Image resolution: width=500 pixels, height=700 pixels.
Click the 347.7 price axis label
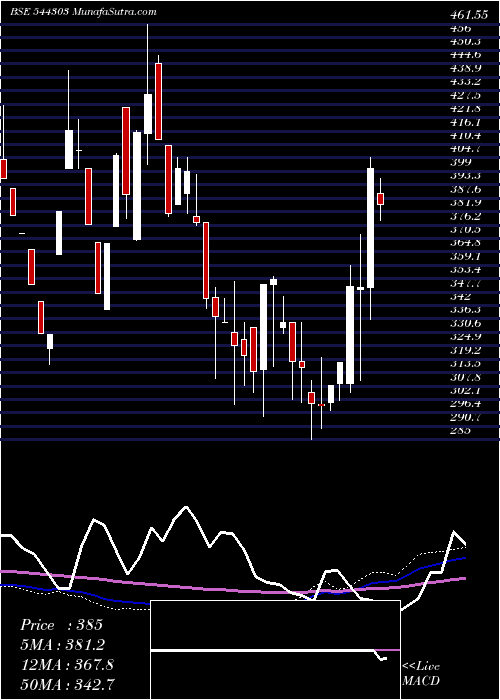point(466,283)
